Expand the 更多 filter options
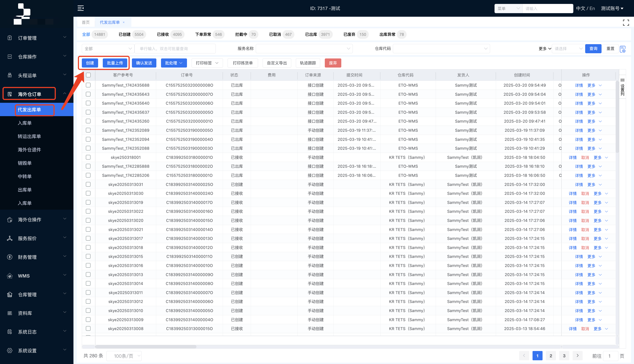The image size is (634, 364). tap(545, 48)
